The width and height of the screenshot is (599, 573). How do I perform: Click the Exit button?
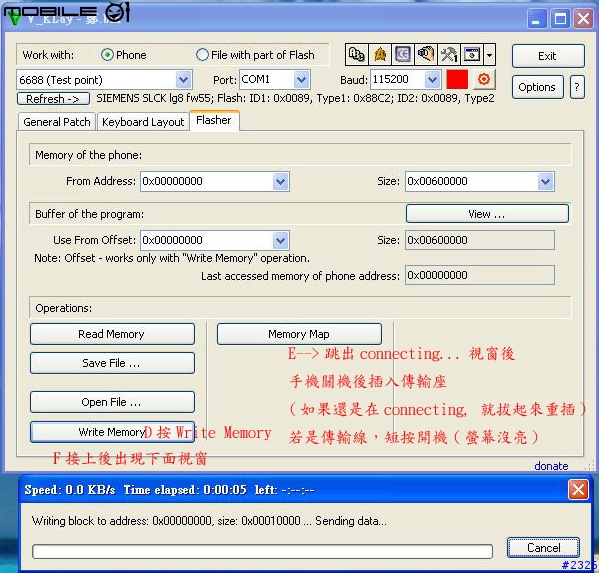coord(548,56)
